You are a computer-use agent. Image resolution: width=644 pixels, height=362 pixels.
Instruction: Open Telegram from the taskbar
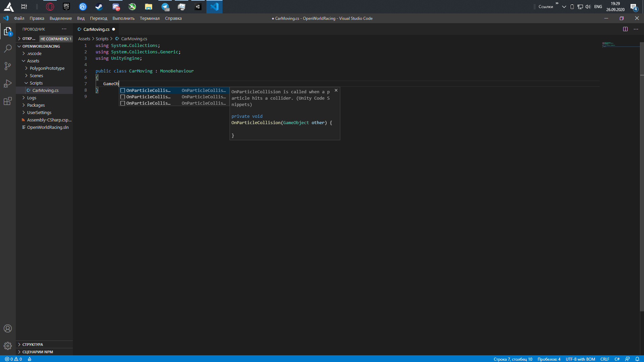pyautogui.click(x=165, y=7)
